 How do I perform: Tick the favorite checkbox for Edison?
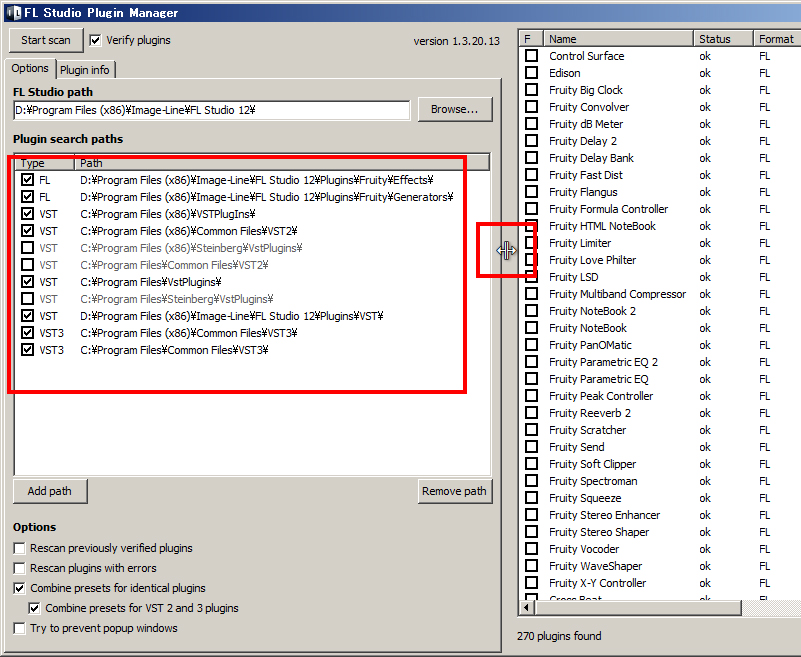pyautogui.click(x=532, y=73)
